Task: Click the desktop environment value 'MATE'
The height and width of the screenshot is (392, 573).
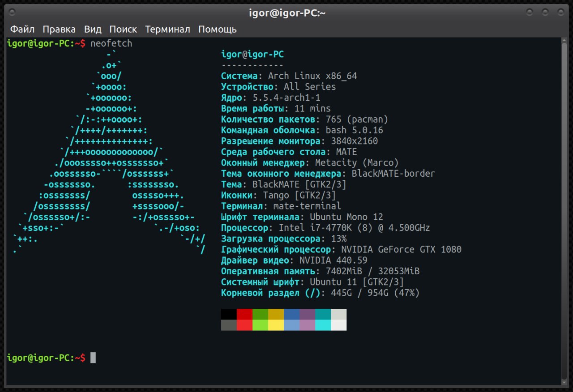Action: click(x=346, y=152)
